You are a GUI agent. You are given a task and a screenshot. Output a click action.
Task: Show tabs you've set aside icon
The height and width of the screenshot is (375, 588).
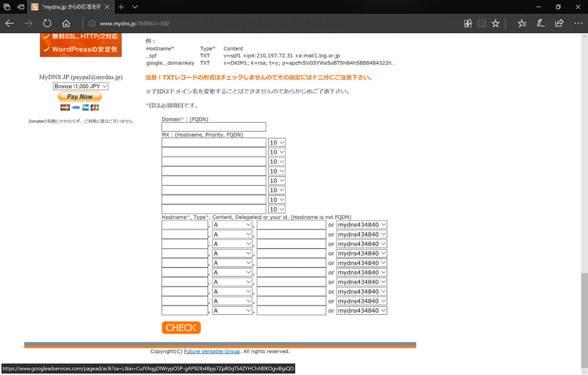[7, 7]
